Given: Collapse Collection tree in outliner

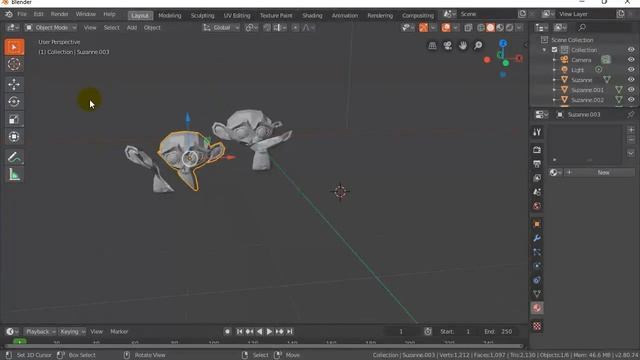Looking at the screenshot, I should 544,50.
